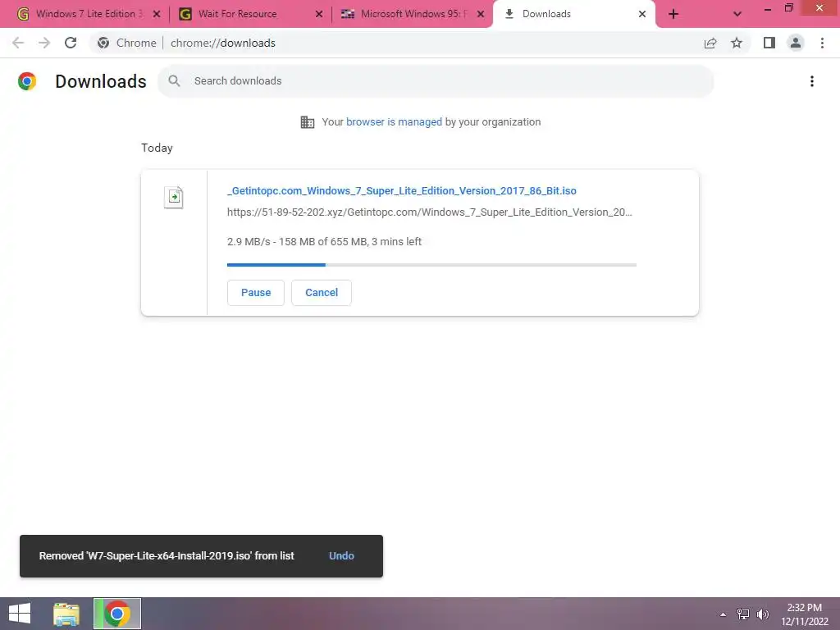Screen dimensions: 840x630
Task: Undo removal of W7-Super-Lite ISO
Action: 341,556
